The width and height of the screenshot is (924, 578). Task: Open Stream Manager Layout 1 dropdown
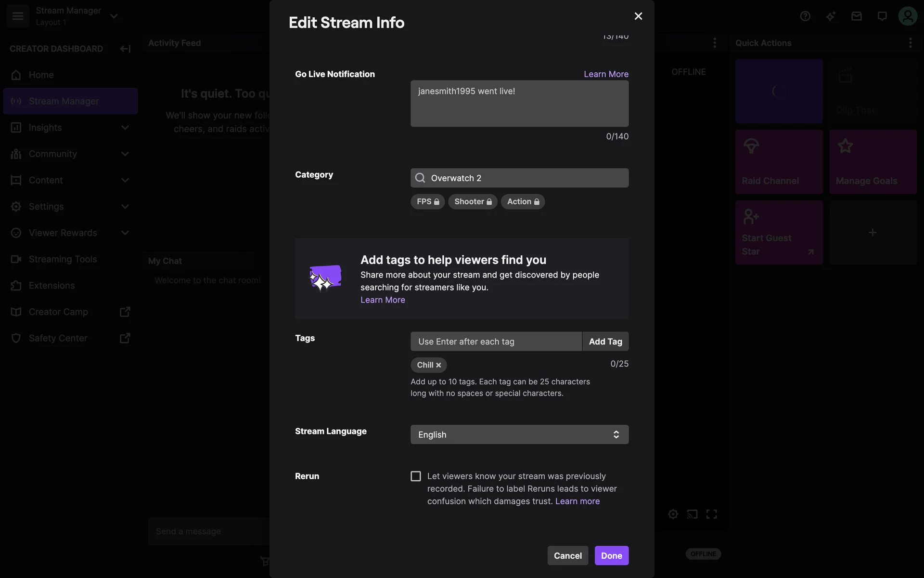coord(114,16)
